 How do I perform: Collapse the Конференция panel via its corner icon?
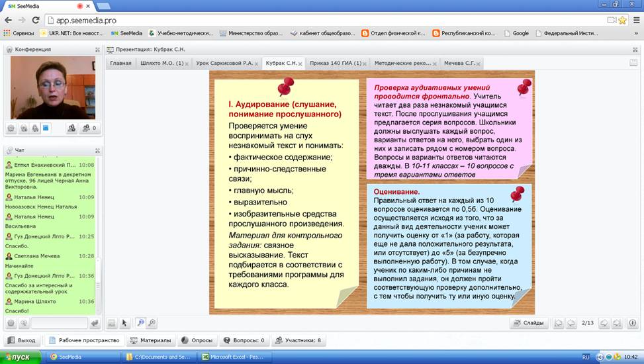click(97, 50)
